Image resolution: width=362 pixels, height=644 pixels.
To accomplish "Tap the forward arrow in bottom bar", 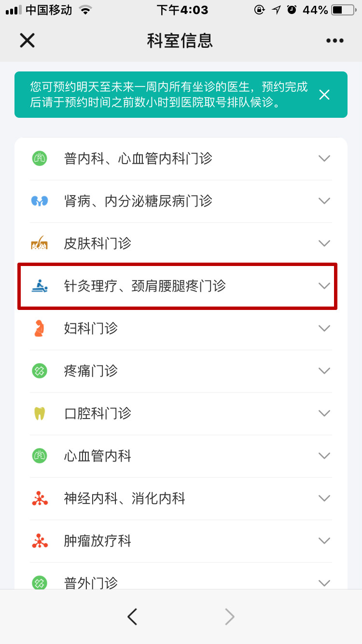I will tap(230, 616).
